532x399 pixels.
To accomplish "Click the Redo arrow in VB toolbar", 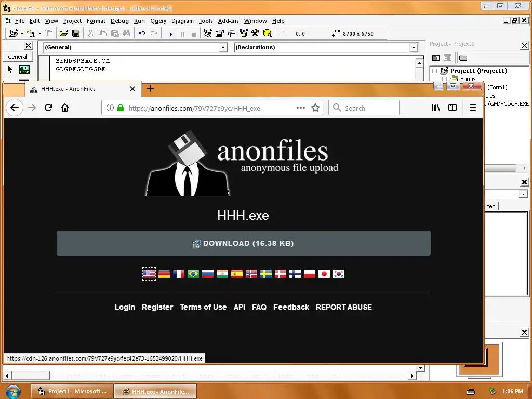I will point(154,33).
